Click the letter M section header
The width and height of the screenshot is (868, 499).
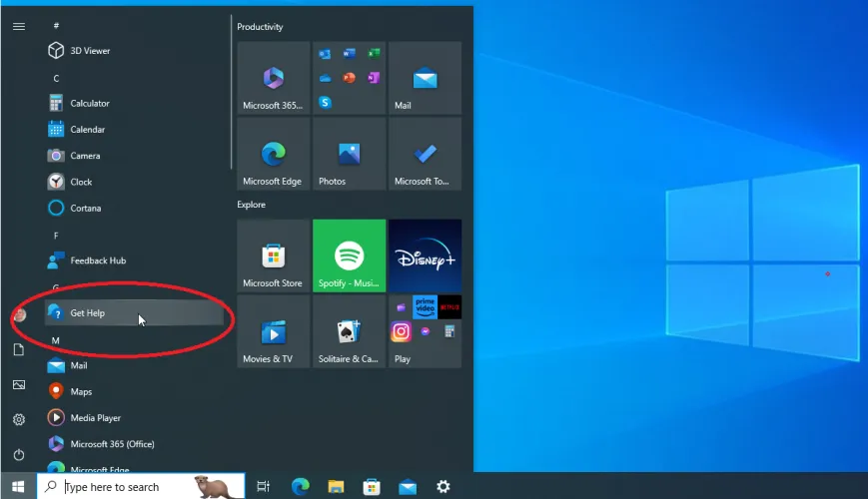tap(57, 340)
